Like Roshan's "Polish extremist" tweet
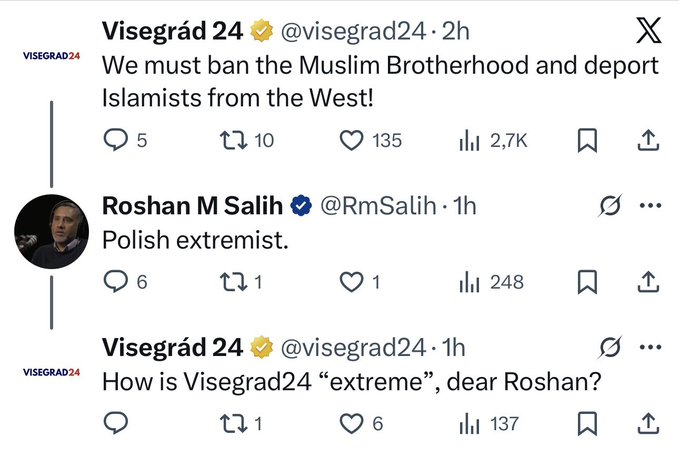This screenshot has width=679, height=455. (350, 282)
